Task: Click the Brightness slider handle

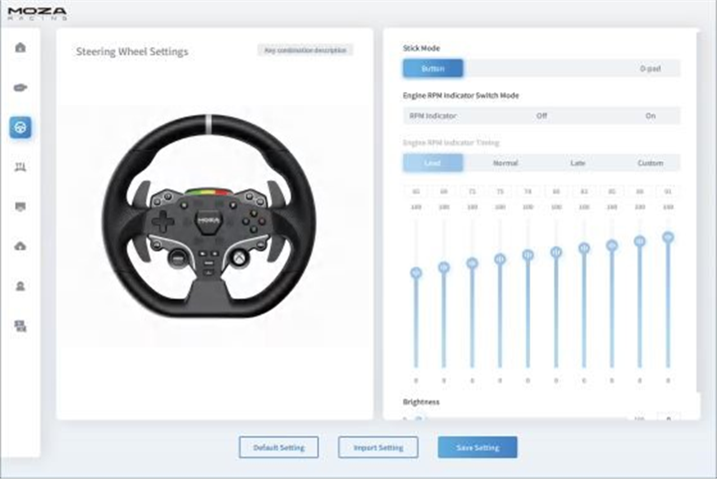Action: pos(419,418)
